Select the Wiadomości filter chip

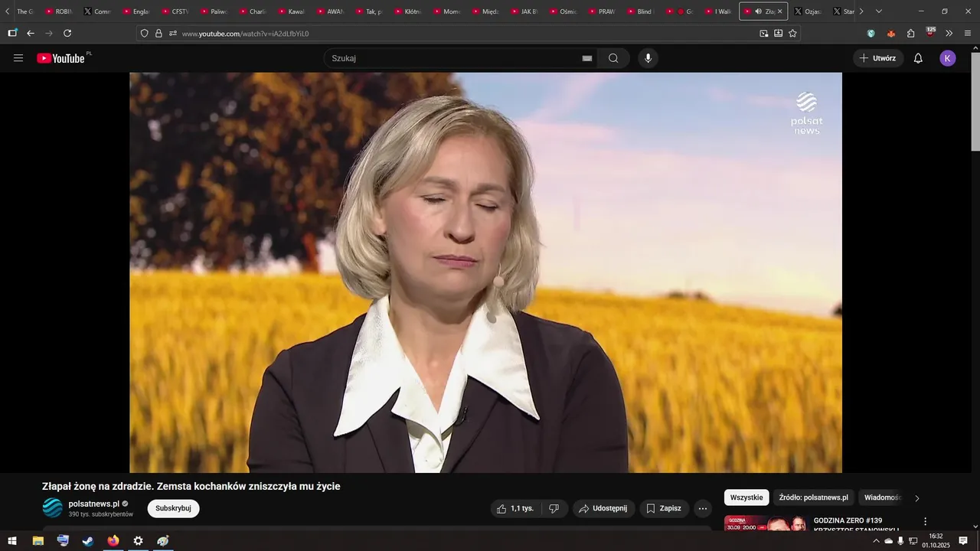click(883, 497)
